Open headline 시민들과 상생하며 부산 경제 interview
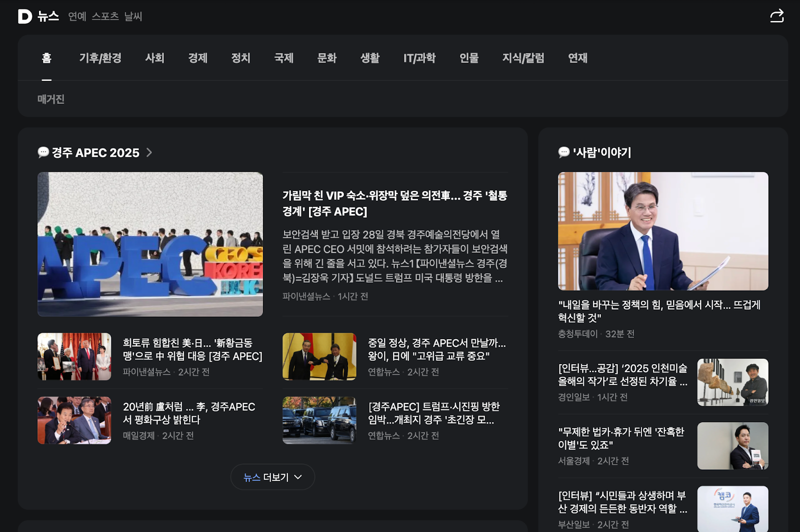 (623, 502)
